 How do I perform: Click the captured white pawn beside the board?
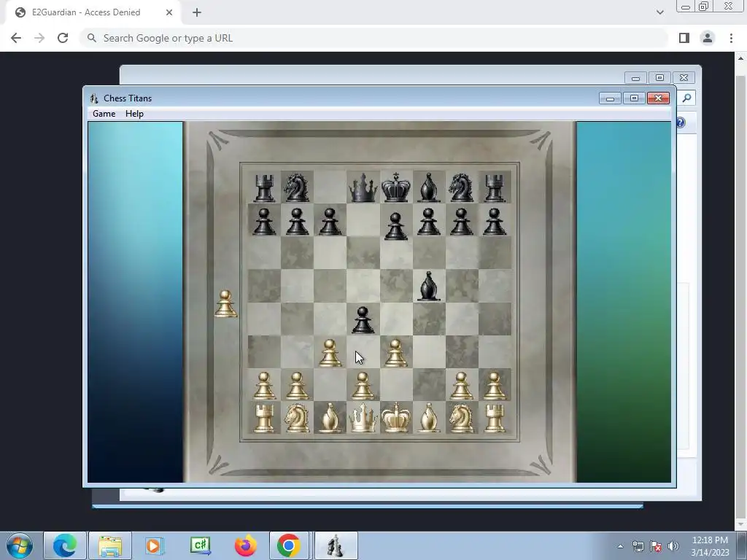(x=225, y=304)
